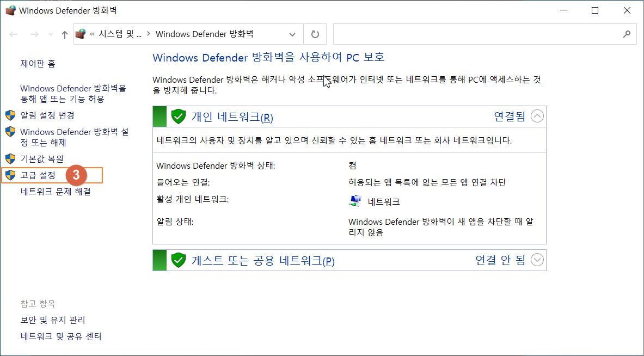Click the shield icon beside '고급 설정'
This screenshot has width=644, height=356.
pyautogui.click(x=11, y=175)
